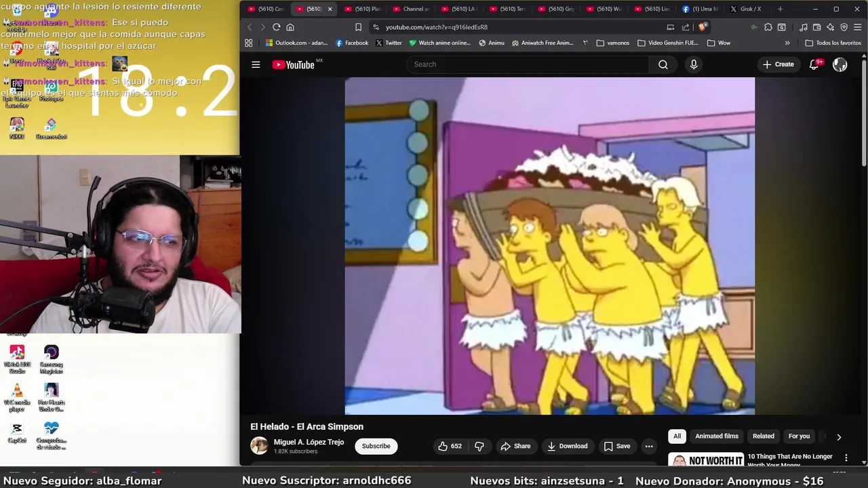Viewport: 868px width, 488px height.
Task: Share the El Helado video
Action: (x=516, y=446)
